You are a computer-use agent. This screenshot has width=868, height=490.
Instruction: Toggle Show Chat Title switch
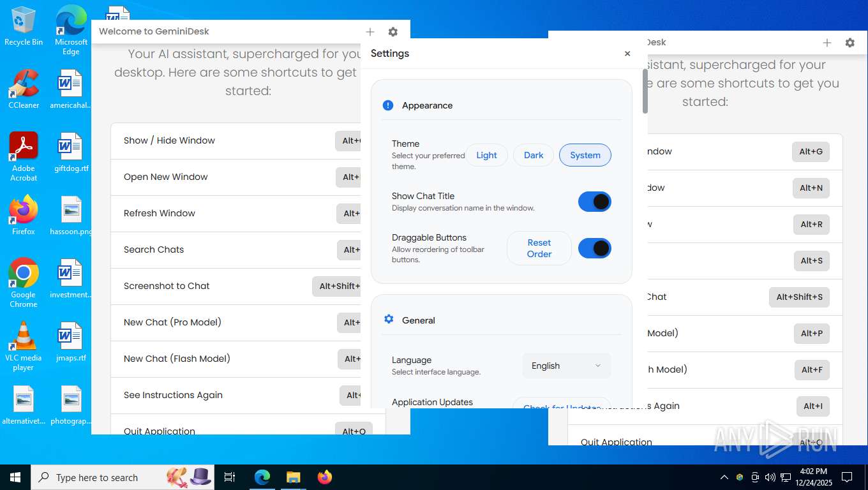[x=595, y=202]
